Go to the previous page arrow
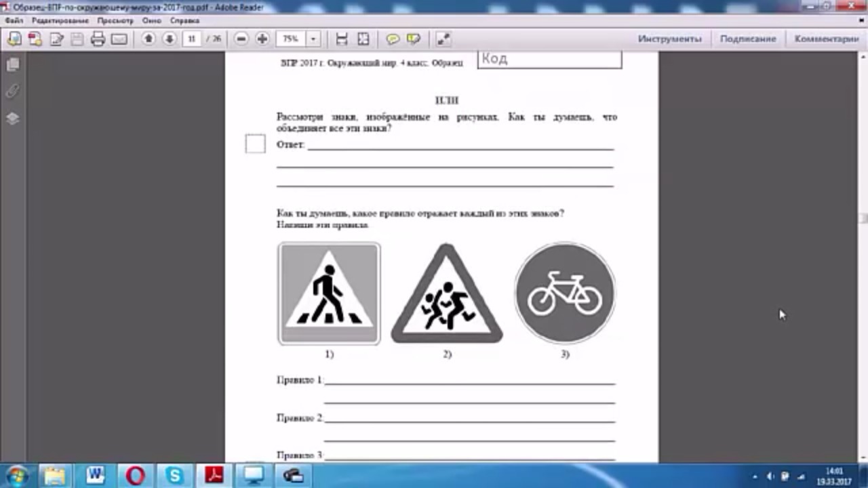Viewport: 868px width, 488px height. (x=149, y=39)
